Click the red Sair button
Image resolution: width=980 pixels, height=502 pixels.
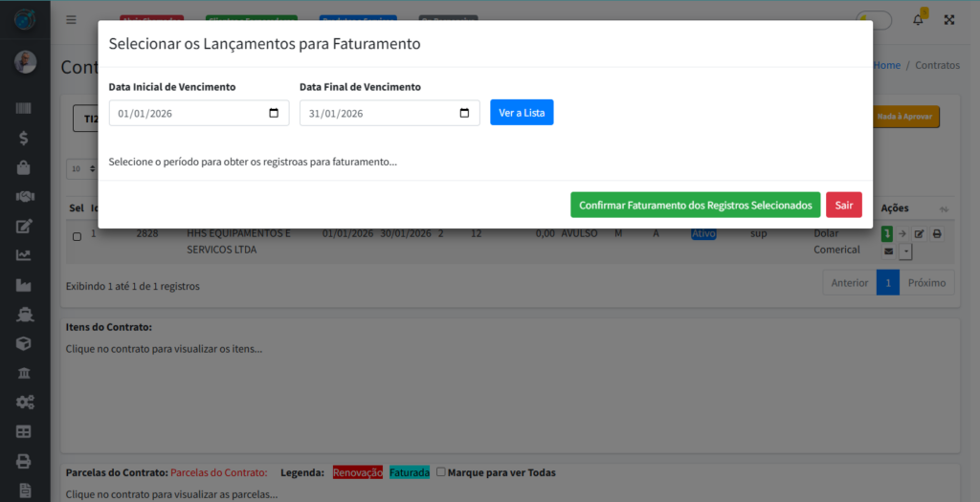pyautogui.click(x=843, y=205)
